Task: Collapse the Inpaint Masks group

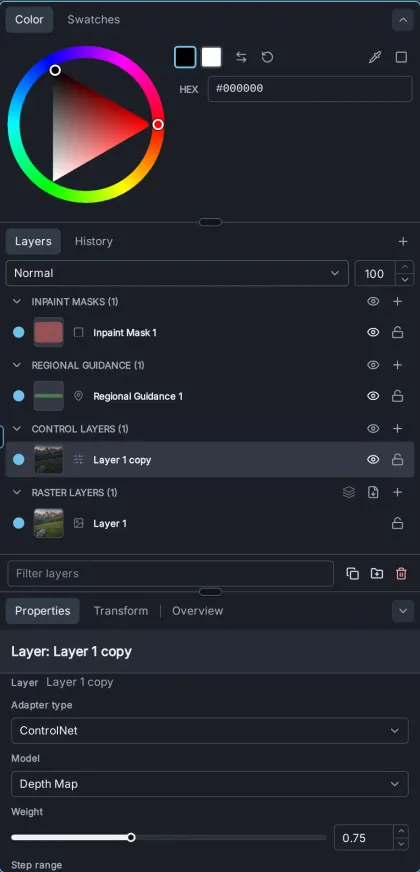Action: [17, 301]
